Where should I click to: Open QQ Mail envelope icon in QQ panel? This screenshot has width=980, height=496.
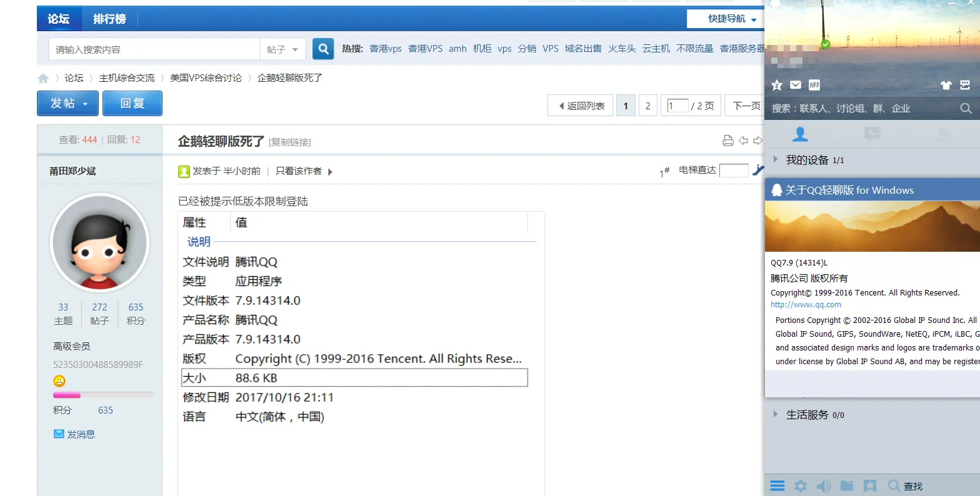pos(796,85)
